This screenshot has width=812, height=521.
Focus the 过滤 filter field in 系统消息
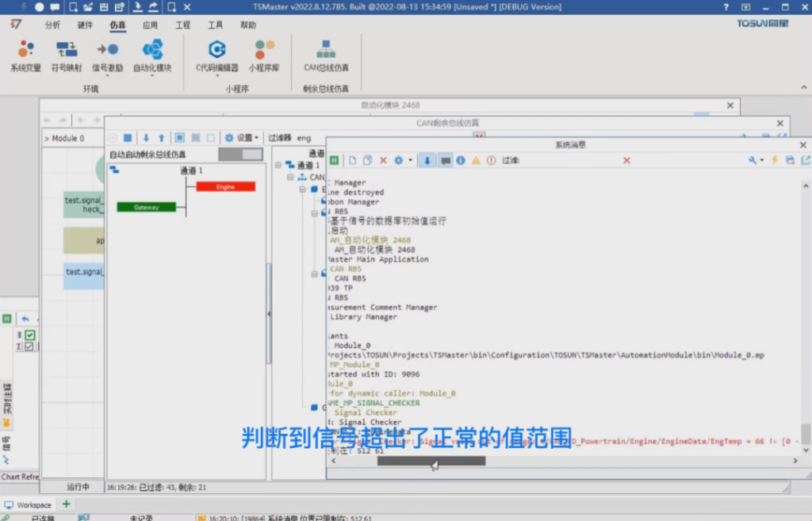tap(569, 160)
